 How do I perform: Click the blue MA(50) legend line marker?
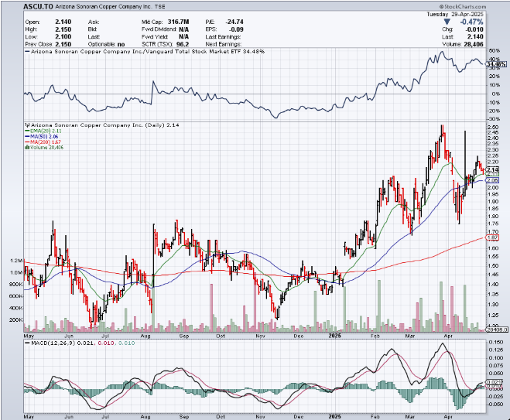[x=27, y=137]
